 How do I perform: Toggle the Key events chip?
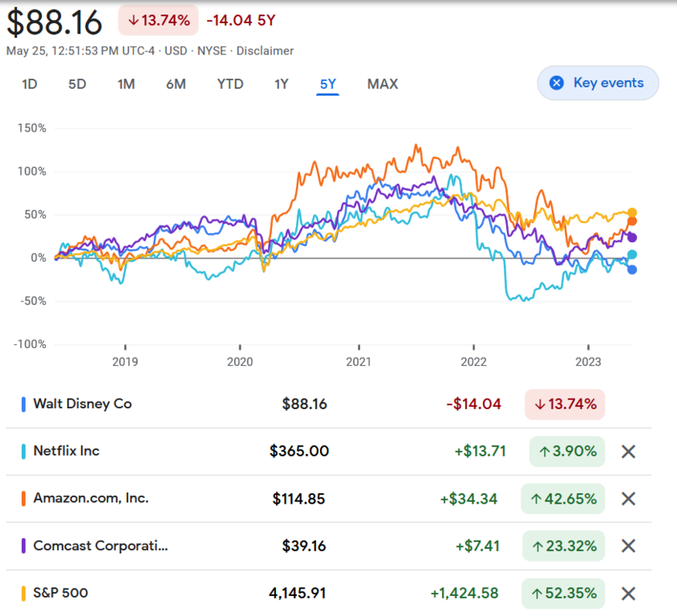[x=597, y=83]
